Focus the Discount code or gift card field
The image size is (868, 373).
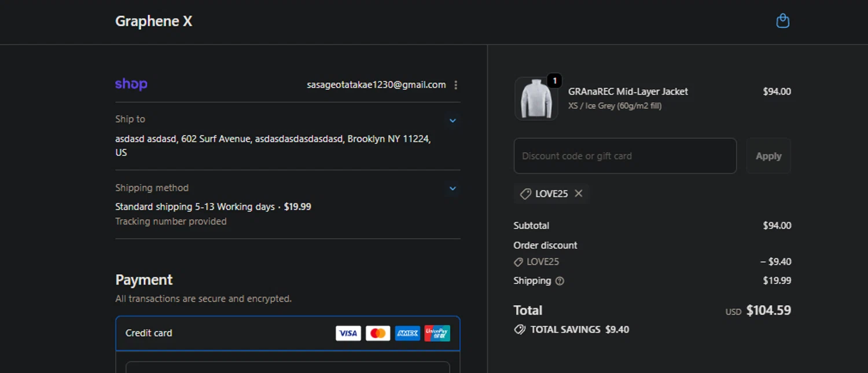pyautogui.click(x=625, y=156)
